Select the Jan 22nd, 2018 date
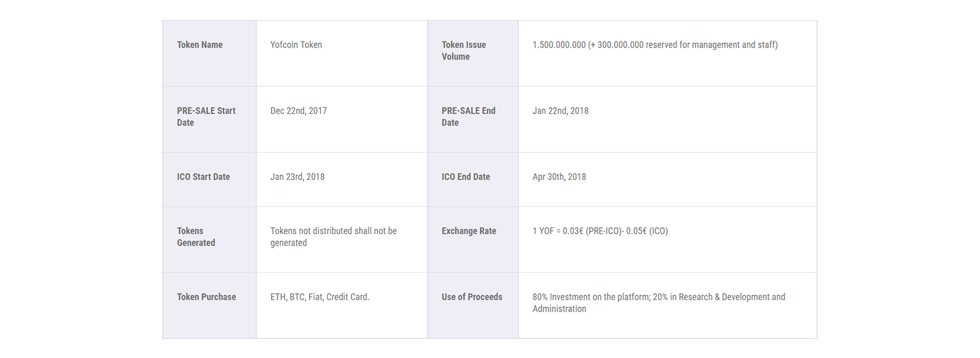The height and width of the screenshot is (358, 980). click(561, 111)
